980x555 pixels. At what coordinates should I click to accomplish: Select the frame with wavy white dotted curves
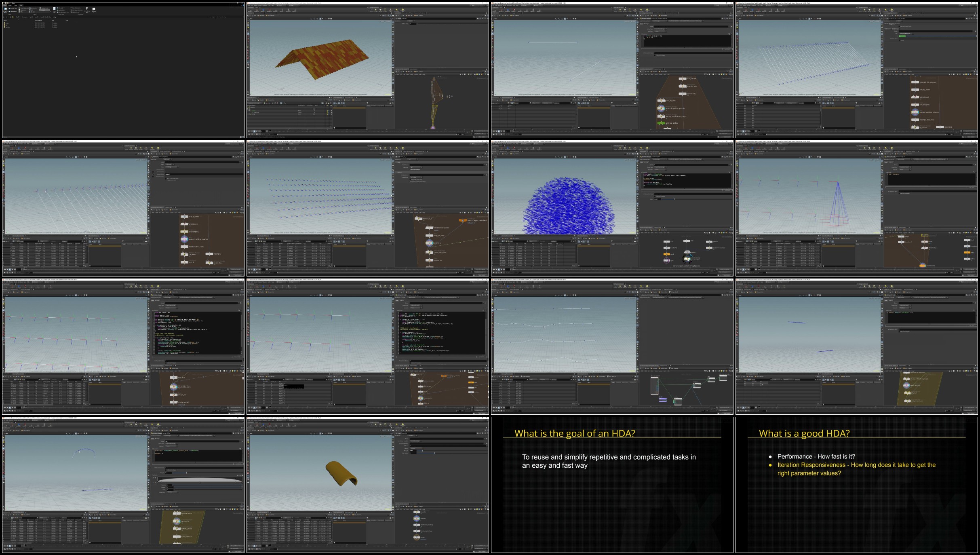(x=612, y=347)
